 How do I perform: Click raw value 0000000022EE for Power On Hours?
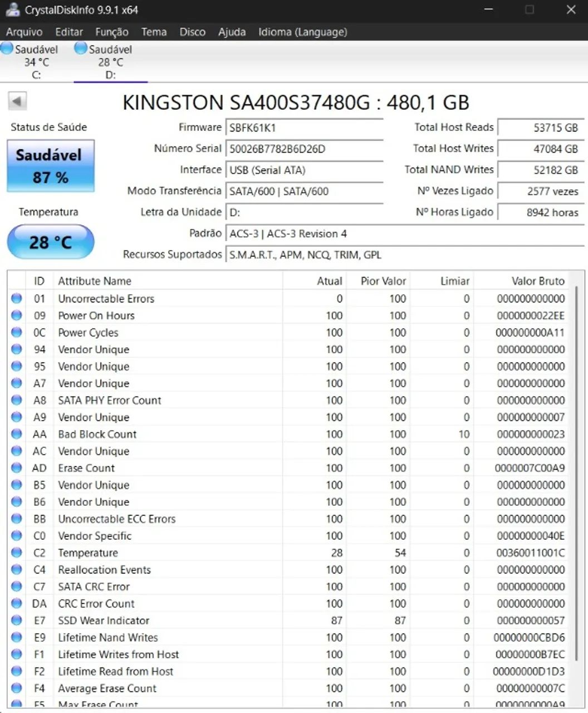(531, 315)
